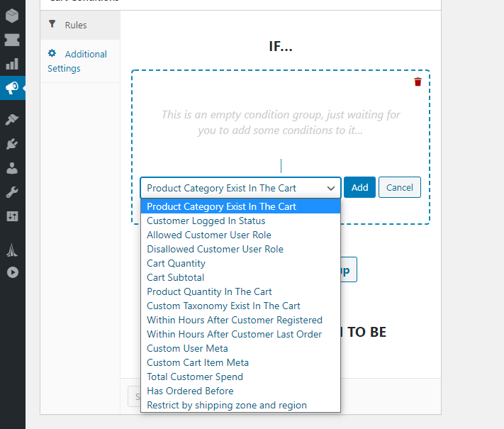This screenshot has width=504, height=429.
Task: Switch to the Rules tab
Action: 75,25
